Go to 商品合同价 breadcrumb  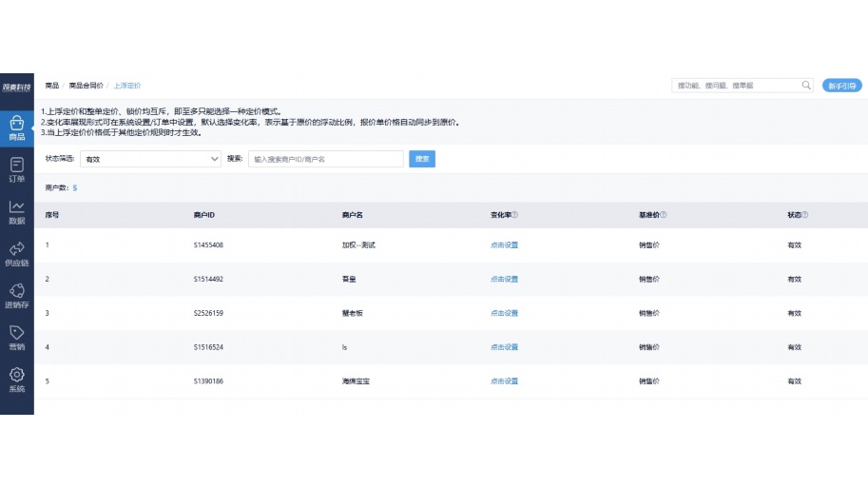pyautogui.click(x=86, y=86)
